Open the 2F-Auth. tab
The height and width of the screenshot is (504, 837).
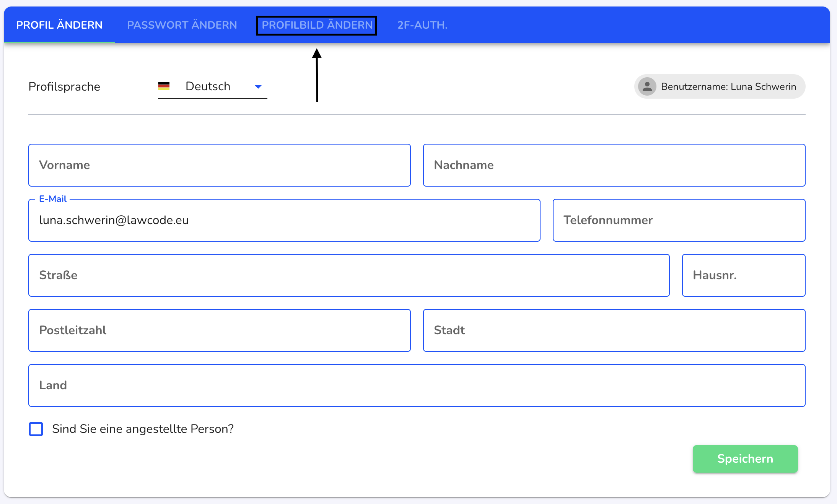[x=422, y=25]
